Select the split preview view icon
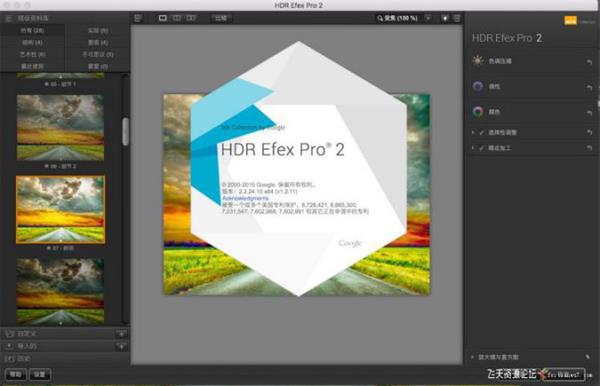The image size is (600, 386). pos(176,18)
